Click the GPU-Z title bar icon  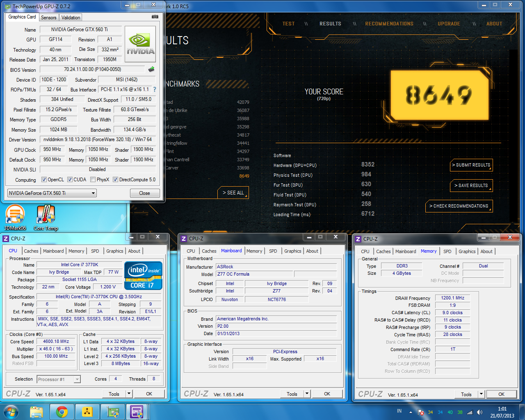8,7
